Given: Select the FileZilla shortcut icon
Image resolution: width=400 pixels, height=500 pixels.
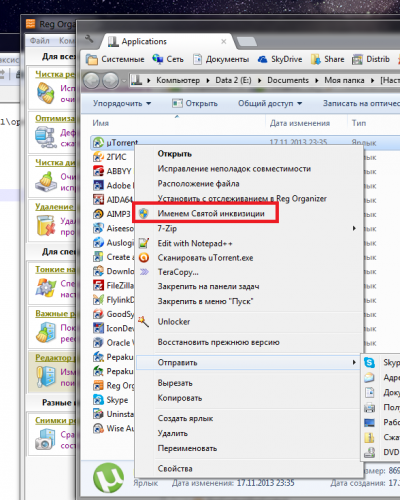Looking at the screenshot, I should click(x=98, y=286).
